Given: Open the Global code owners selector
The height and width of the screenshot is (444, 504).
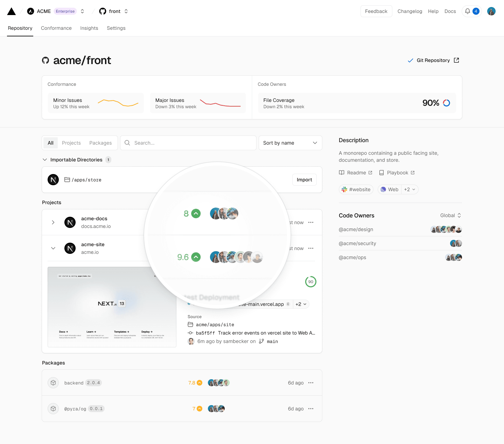Looking at the screenshot, I should click(x=450, y=215).
